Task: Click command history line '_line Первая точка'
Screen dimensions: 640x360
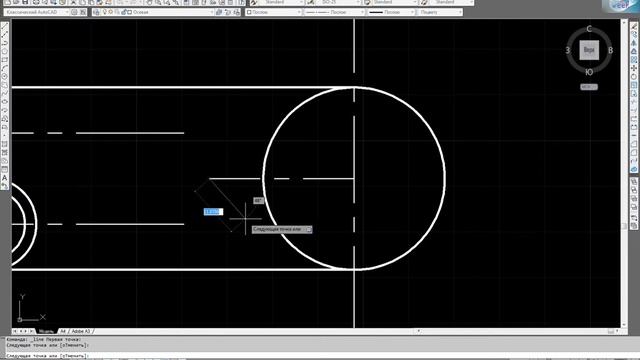Action: 44,339
